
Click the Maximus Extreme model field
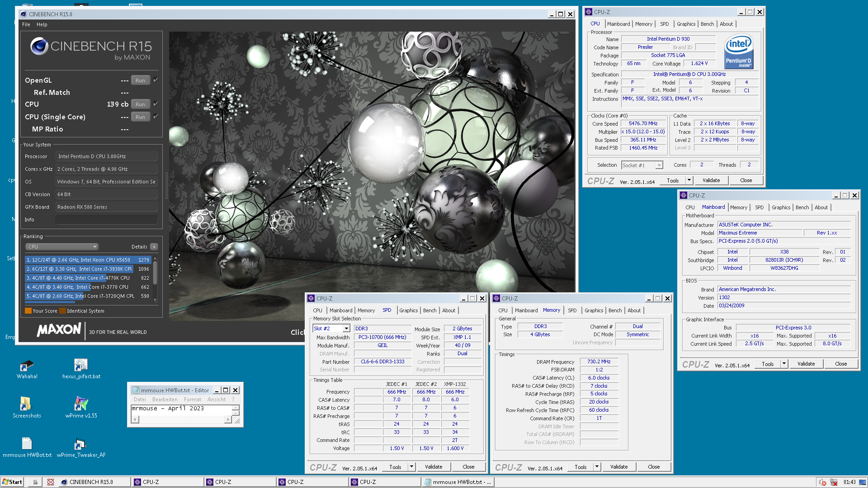(x=760, y=233)
